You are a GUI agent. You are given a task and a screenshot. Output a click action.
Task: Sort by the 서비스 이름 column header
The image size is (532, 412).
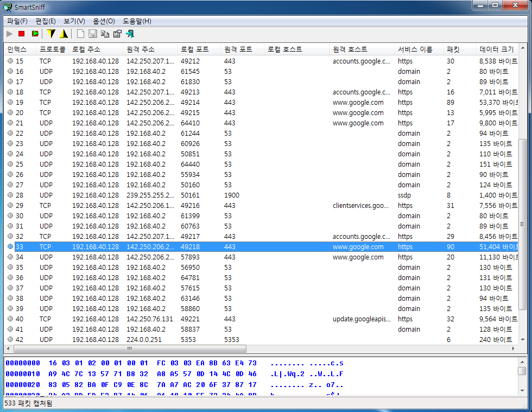[x=419, y=49]
